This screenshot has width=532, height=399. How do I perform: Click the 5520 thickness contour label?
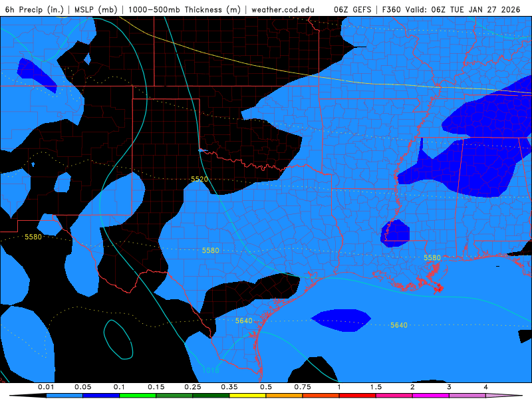[199, 179]
